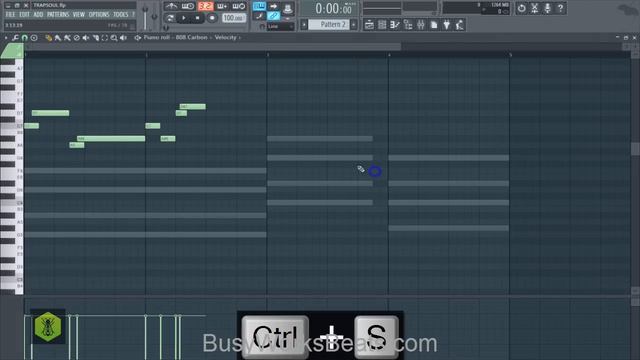
Task: Open the Stamp chord tool
Action: (34, 38)
